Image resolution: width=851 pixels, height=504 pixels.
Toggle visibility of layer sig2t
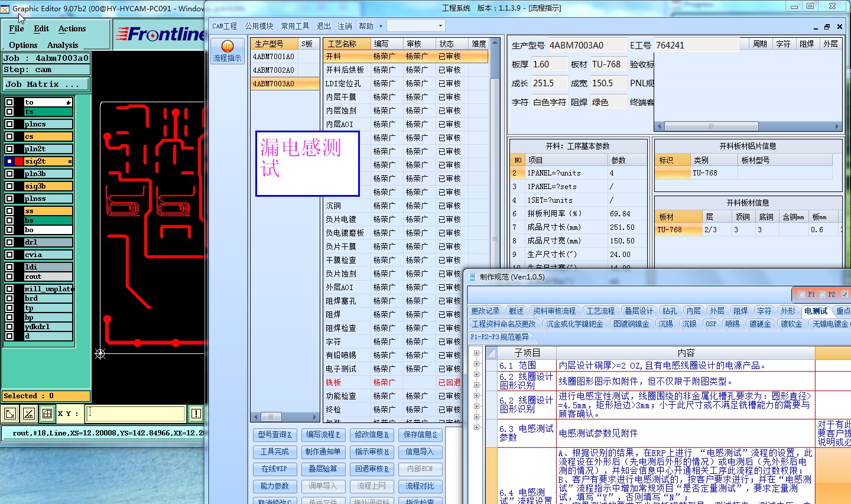click(9, 161)
